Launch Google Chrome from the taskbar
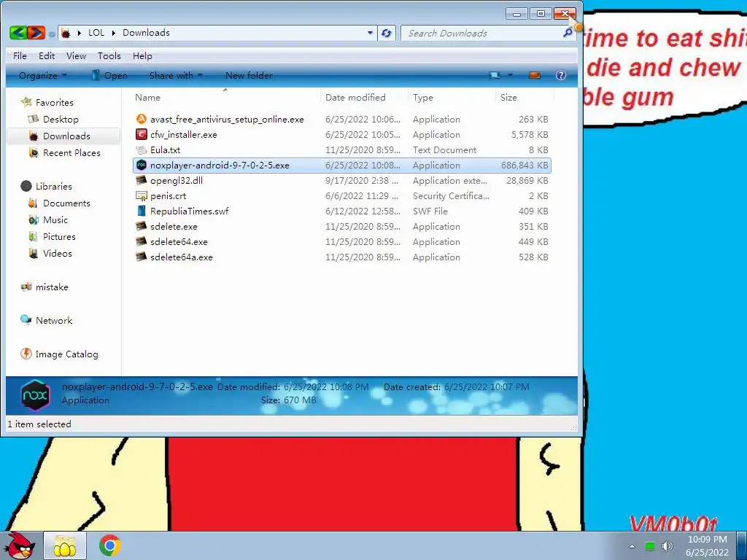The height and width of the screenshot is (560, 747). click(109, 545)
